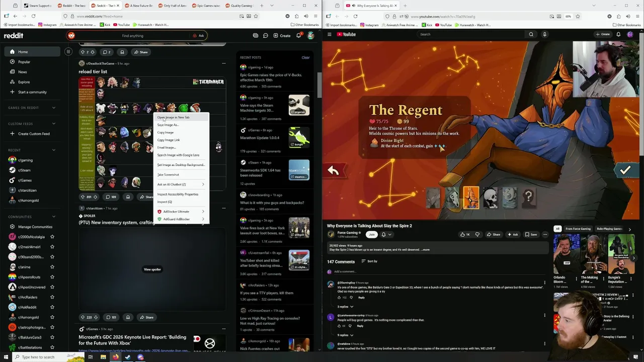This screenshot has height=362, width=644.
Task: Click Reddit Create post button
Action: 282,36
